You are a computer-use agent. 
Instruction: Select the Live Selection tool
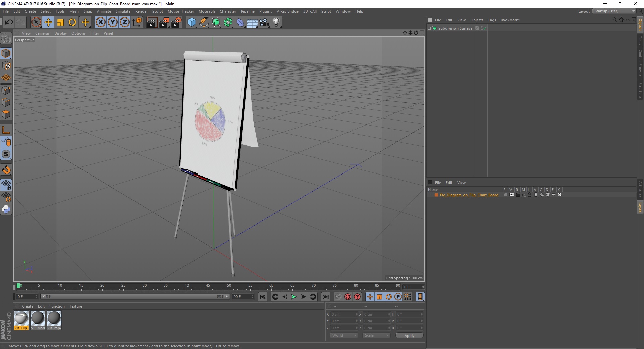36,22
